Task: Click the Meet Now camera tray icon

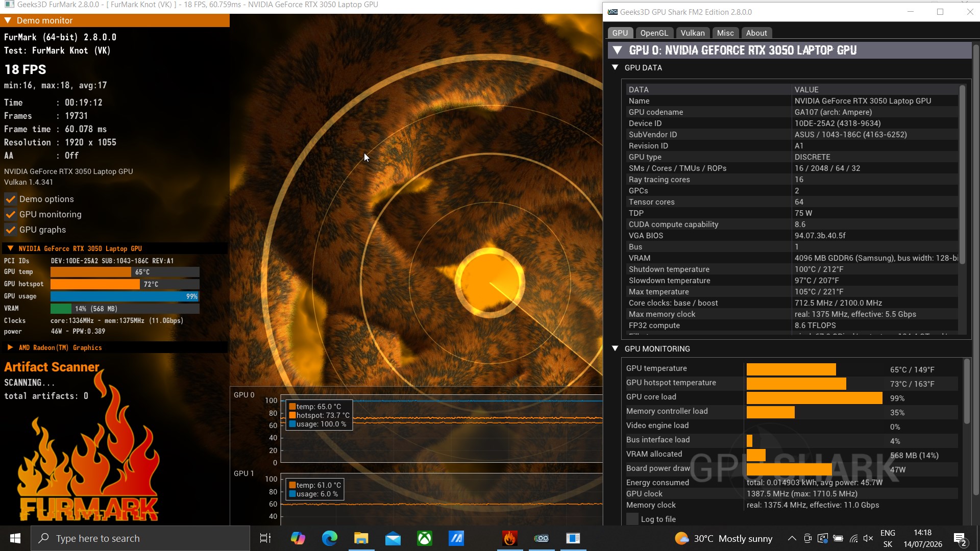Action: click(x=807, y=538)
